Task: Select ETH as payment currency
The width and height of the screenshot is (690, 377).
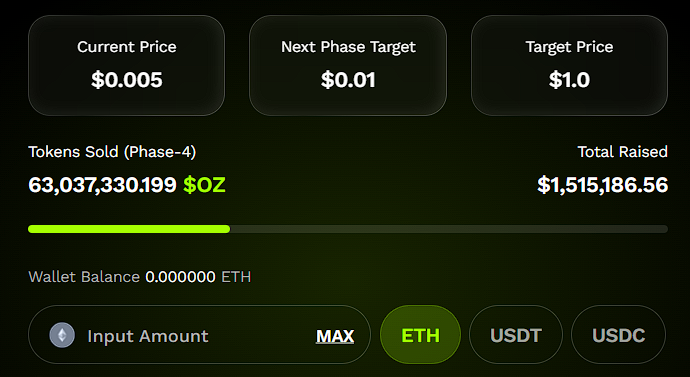Action: pyautogui.click(x=420, y=335)
